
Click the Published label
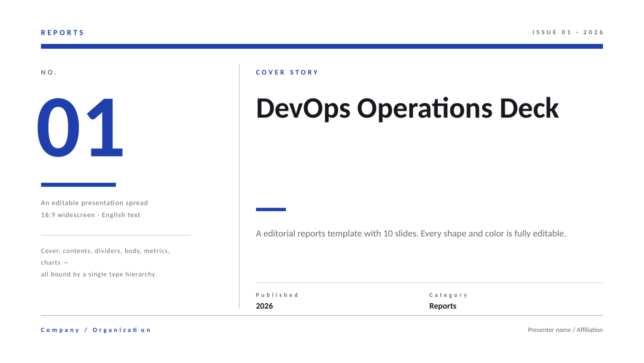277,295
